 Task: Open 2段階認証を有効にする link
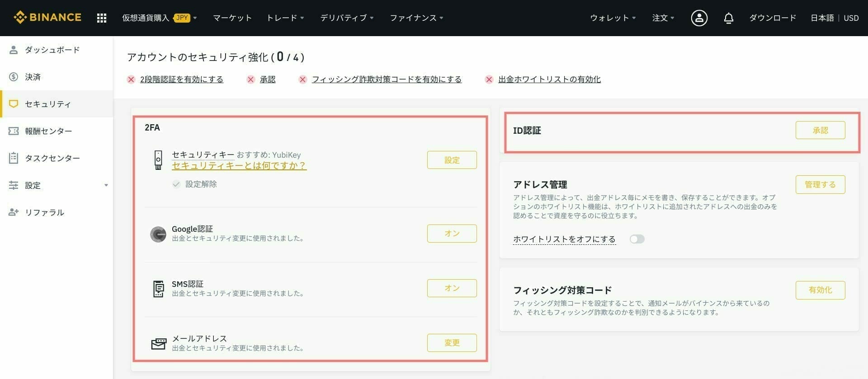click(182, 80)
